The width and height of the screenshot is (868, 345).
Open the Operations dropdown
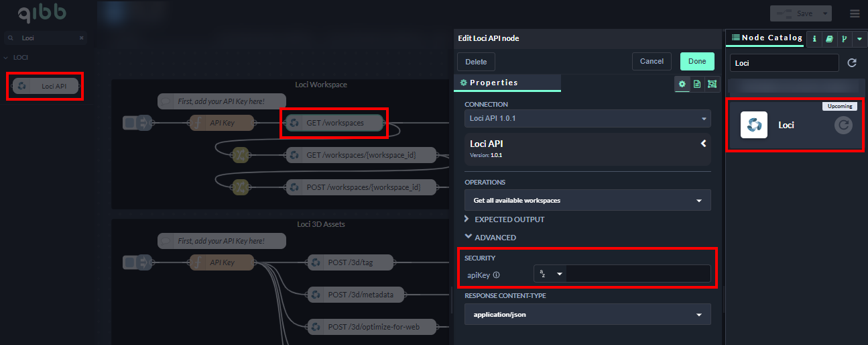coord(587,200)
